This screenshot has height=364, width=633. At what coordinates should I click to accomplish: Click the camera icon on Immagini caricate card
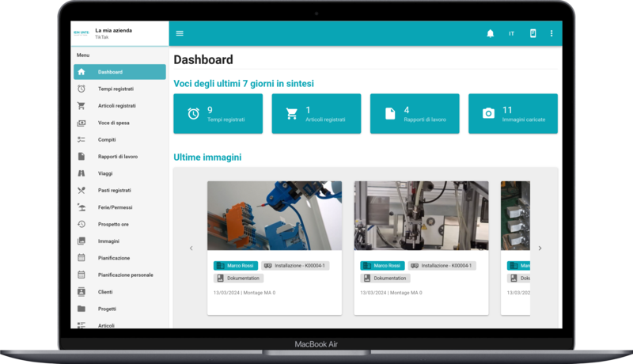coord(488,114)
